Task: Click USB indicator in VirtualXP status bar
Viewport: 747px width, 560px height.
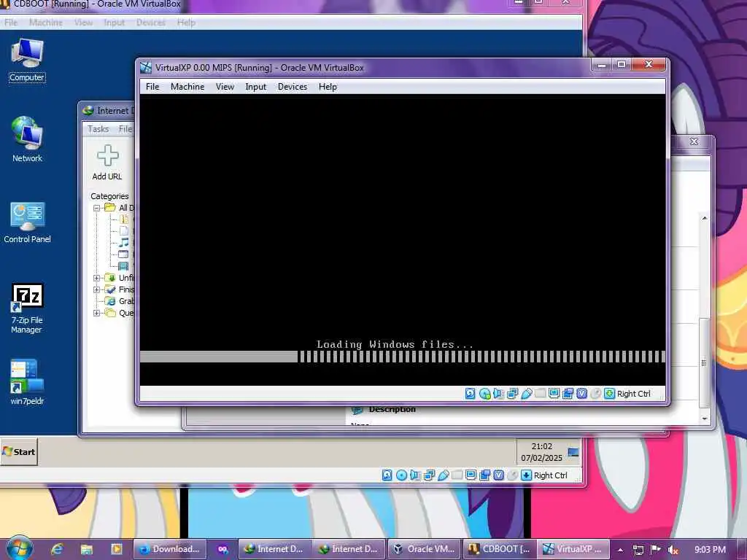Action: pos(527,393)
